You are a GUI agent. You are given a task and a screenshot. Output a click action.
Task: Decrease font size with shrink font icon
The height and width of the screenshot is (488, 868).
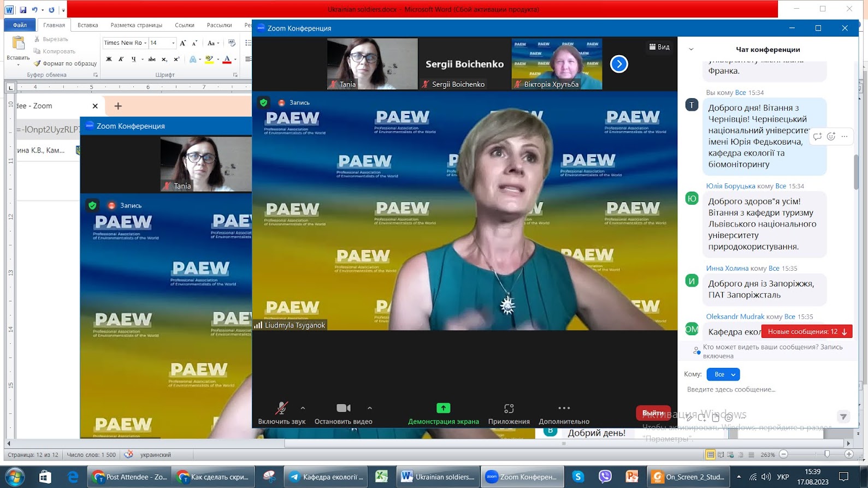pos(194,43)
